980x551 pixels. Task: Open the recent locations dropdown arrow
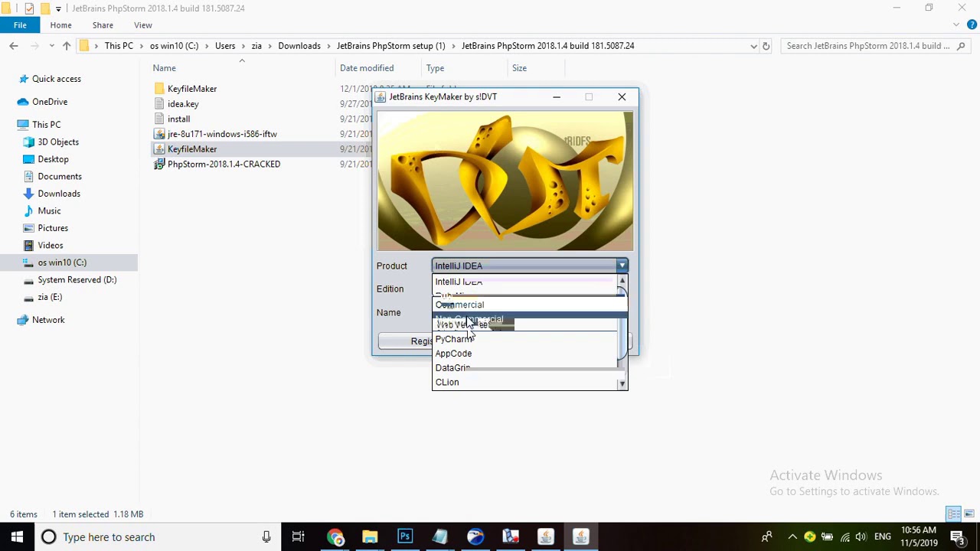click(x=51, y=46)
